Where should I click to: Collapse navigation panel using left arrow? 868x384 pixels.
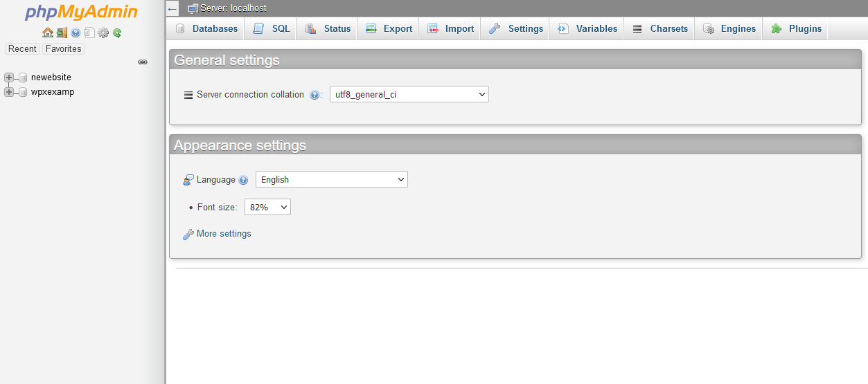172,9
